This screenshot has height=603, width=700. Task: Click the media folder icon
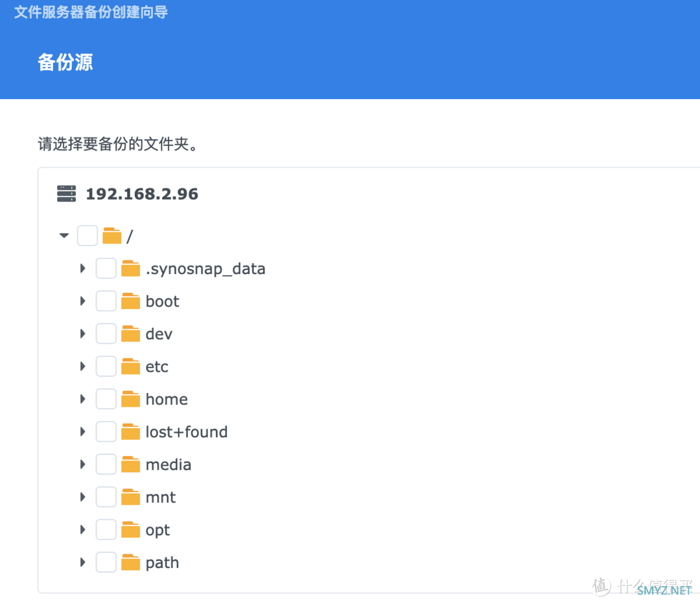tap(130, 464)
